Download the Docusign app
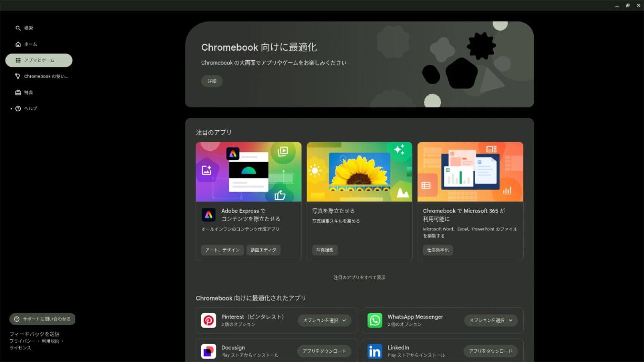The height and width of the screenshot is (362, 644). tap(324, 351)
